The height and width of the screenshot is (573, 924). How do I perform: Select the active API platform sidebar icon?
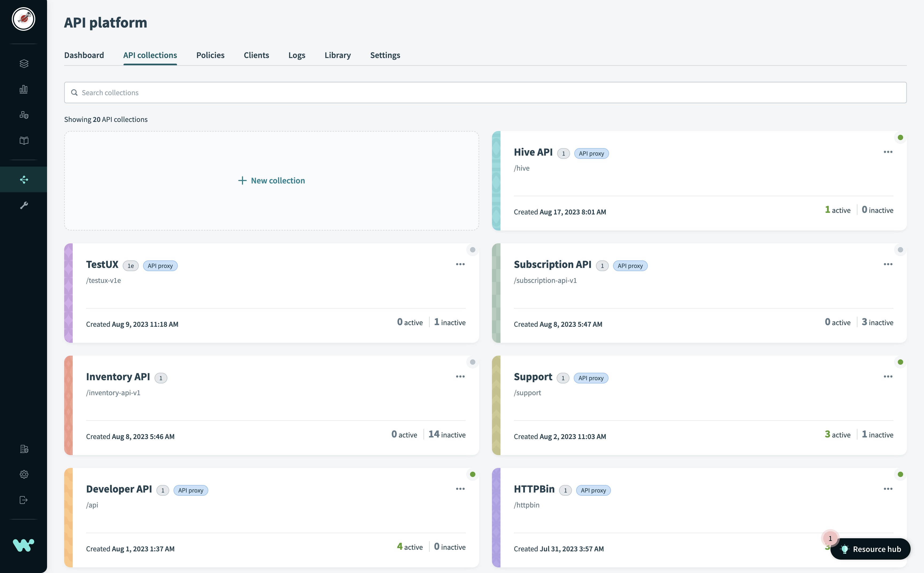(24, 179)
